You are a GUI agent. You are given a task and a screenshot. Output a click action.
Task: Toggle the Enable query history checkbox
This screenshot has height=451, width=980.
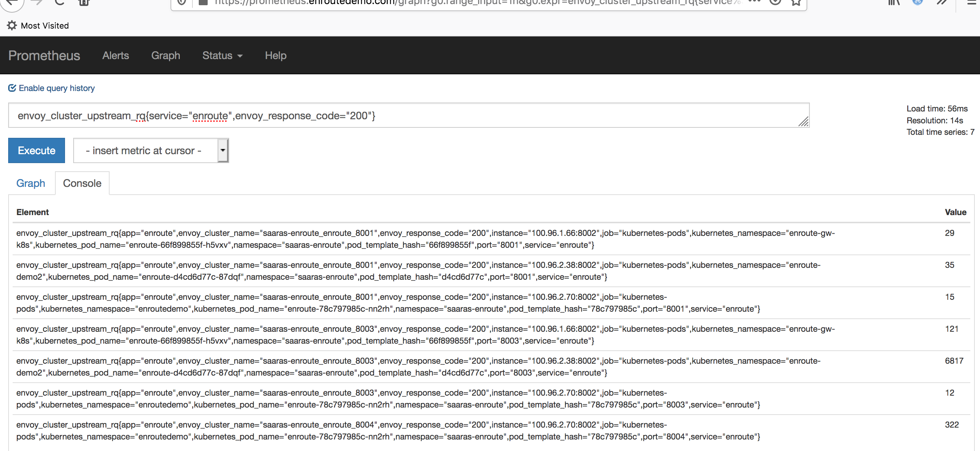(x=12, y=88)
